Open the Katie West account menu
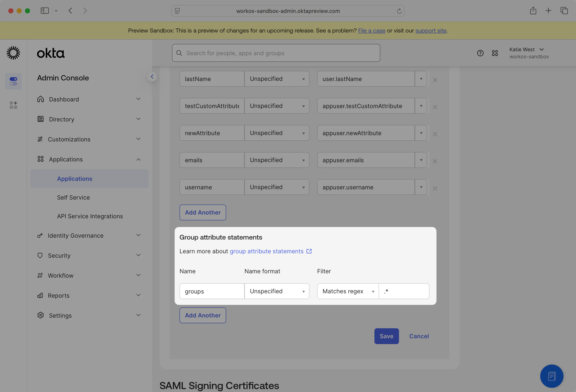The width and height of the screenshot is (576, 392). 529,53
